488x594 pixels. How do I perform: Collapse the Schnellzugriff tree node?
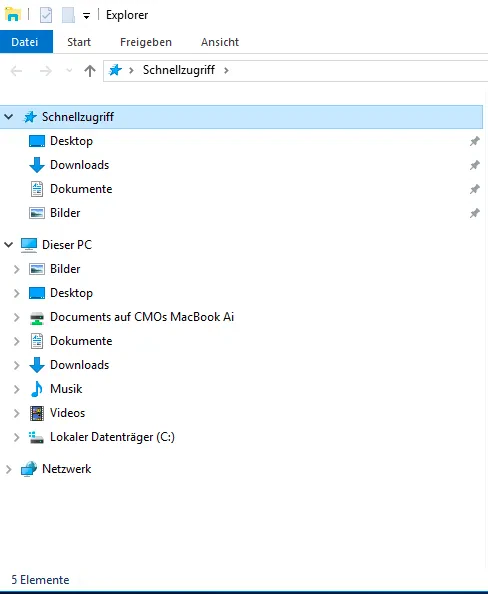click(9, 117)
